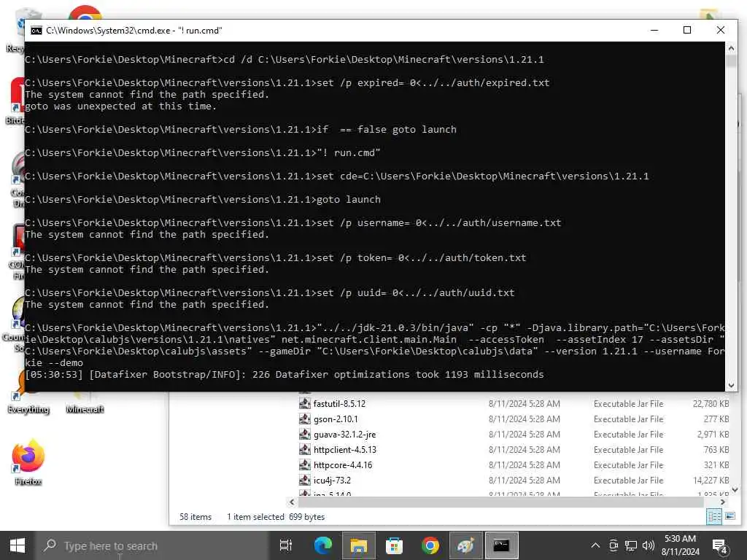Select the gson-2.10.1 file name
This screenshot has height=560, width=747.
336,419
